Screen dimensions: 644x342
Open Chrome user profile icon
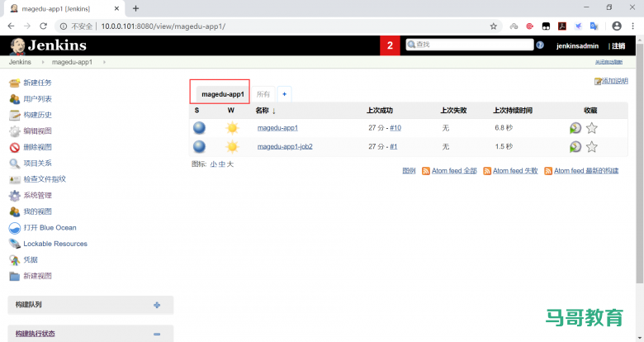[x=617, y=26]
